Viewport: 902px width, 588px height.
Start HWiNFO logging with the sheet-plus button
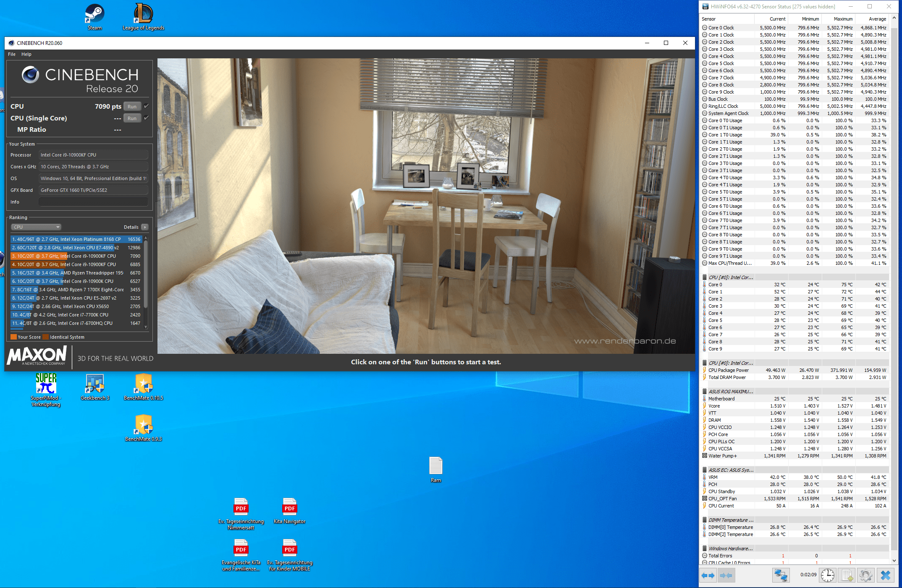coord(847,575)
